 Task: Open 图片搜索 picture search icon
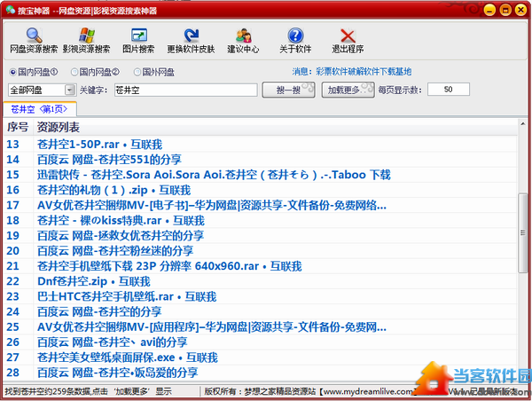[138, 41]
